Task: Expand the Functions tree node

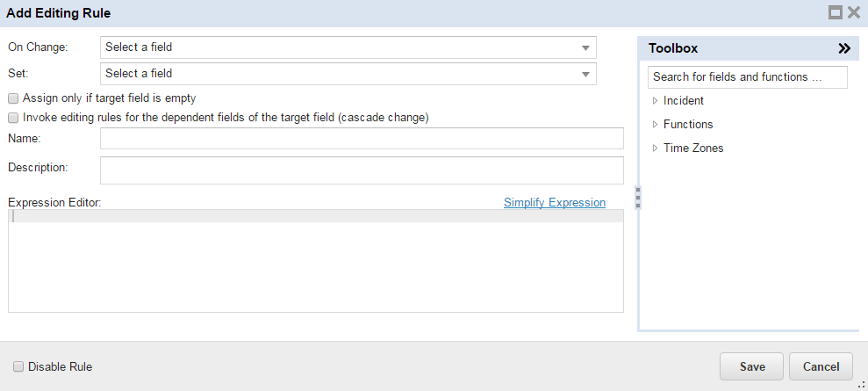Action: coord(656,125)
